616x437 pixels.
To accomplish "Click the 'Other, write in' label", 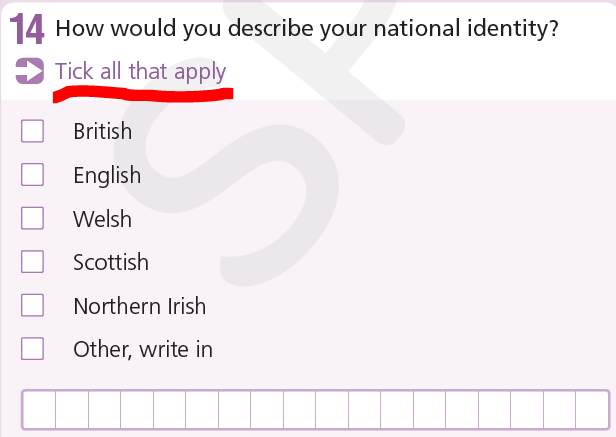I will click(x=143, y=349).
